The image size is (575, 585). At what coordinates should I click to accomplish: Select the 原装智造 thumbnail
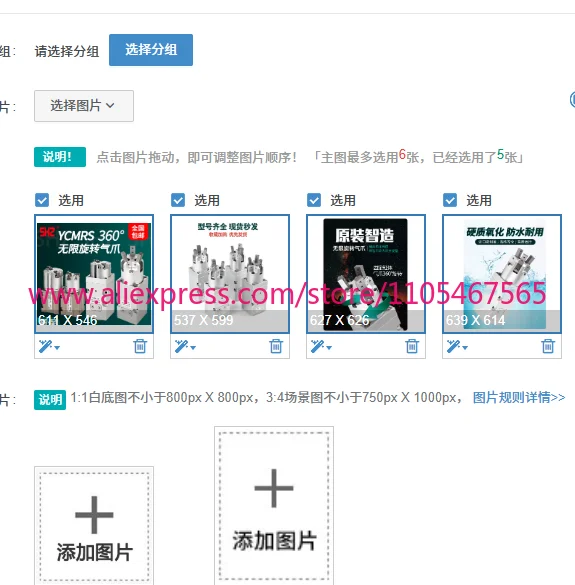coord(366,274)
